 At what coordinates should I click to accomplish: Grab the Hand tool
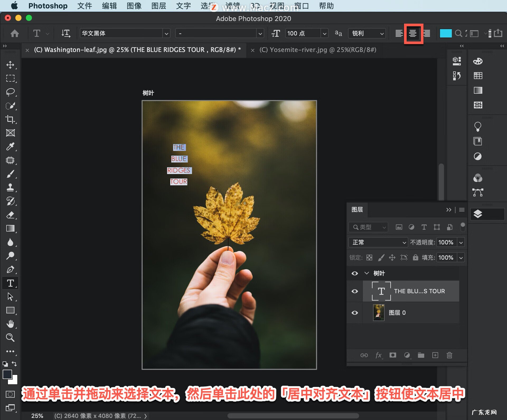10,324
